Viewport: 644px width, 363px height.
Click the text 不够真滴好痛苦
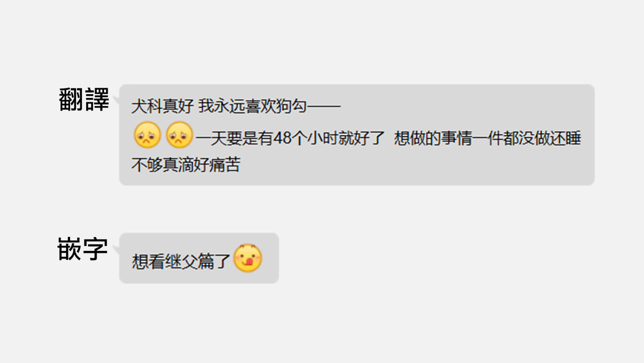[x=186, y=165]
